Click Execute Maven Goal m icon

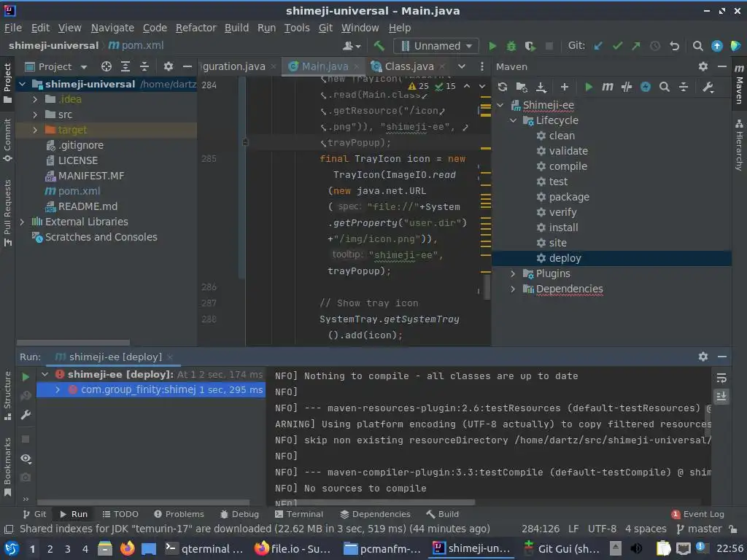tap(608, 87)
